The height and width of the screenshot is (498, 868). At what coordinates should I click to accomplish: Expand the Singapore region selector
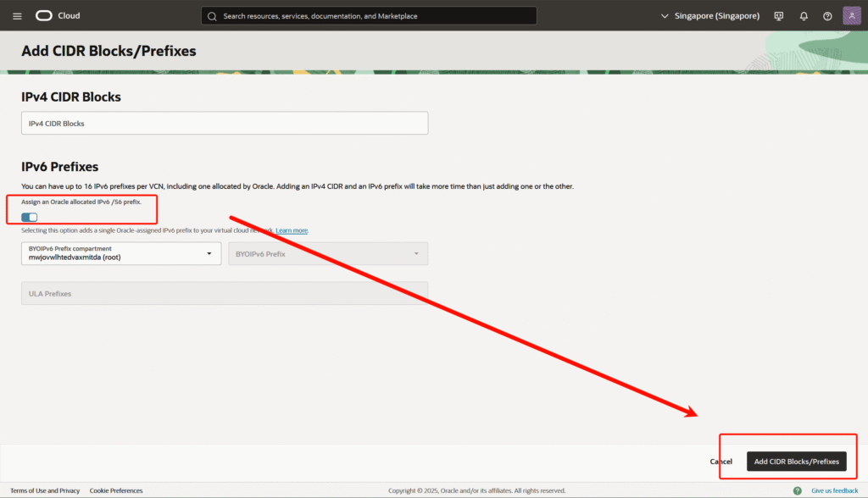(x=709, y=16)
